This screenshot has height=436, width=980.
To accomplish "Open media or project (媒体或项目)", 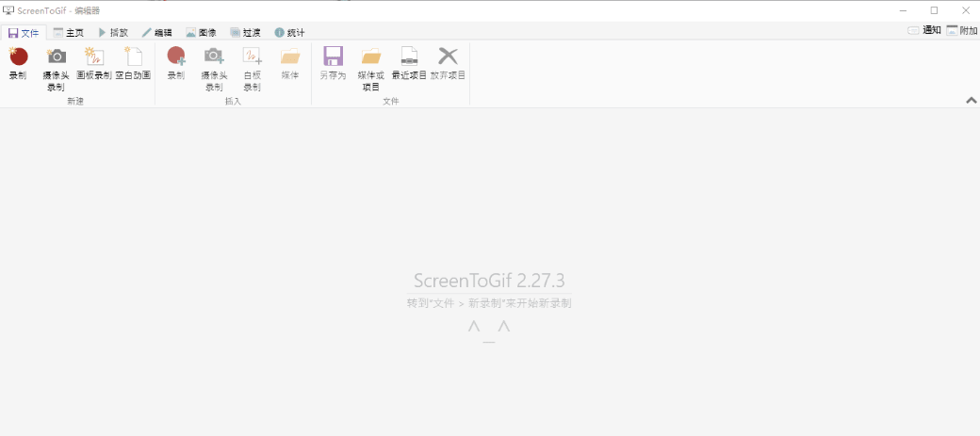I will 371,69.
